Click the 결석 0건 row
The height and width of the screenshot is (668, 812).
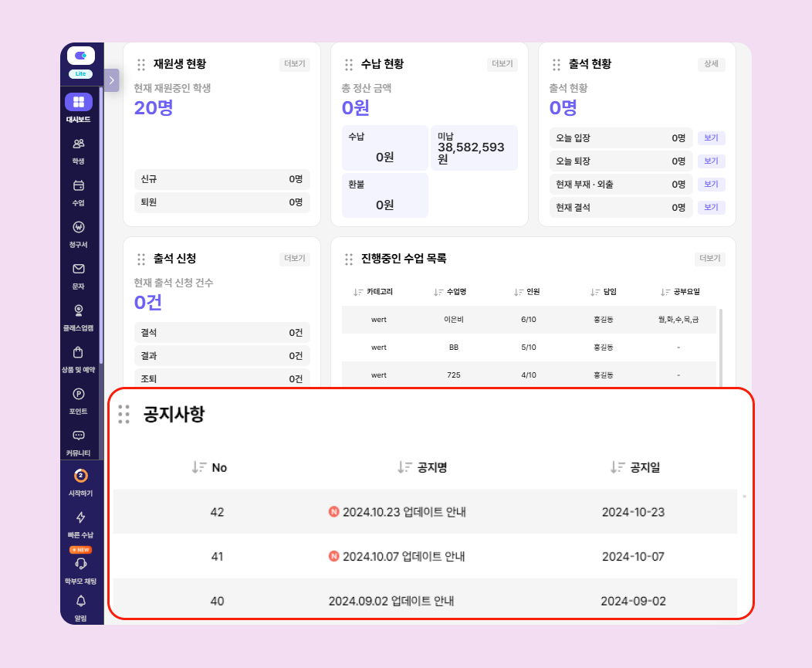pos(222,333)
